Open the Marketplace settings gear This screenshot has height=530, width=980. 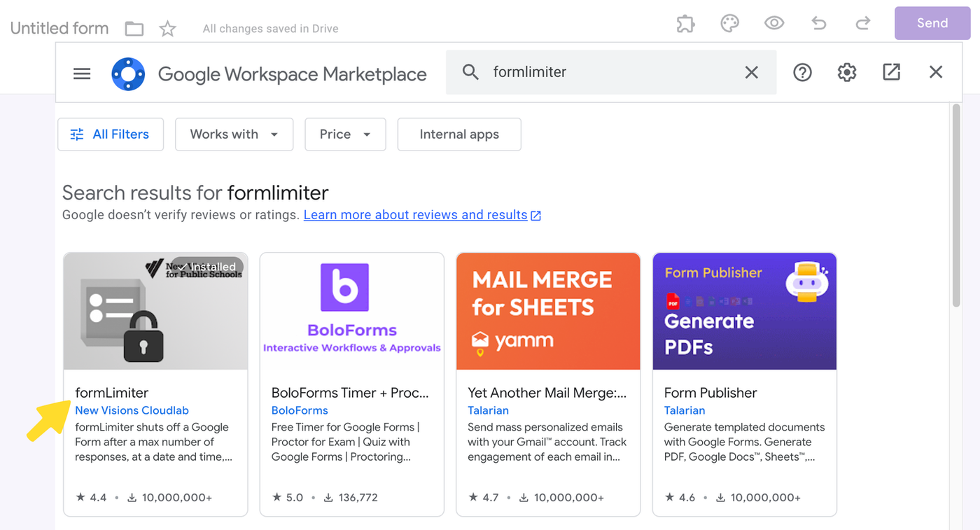847,72
